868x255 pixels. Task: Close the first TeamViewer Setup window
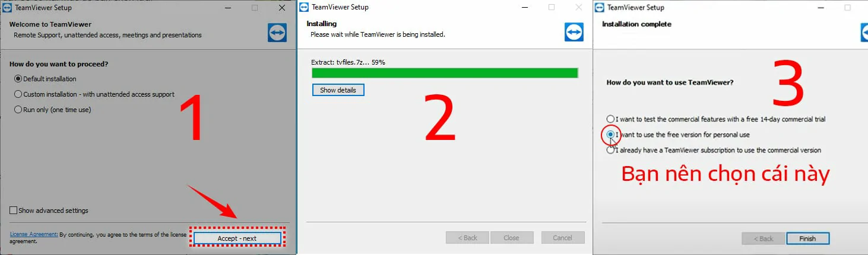(x=282, y=8)
